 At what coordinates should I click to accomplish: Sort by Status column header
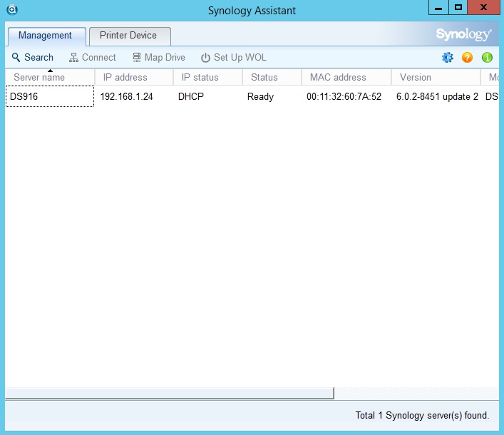tap(272, 77)
